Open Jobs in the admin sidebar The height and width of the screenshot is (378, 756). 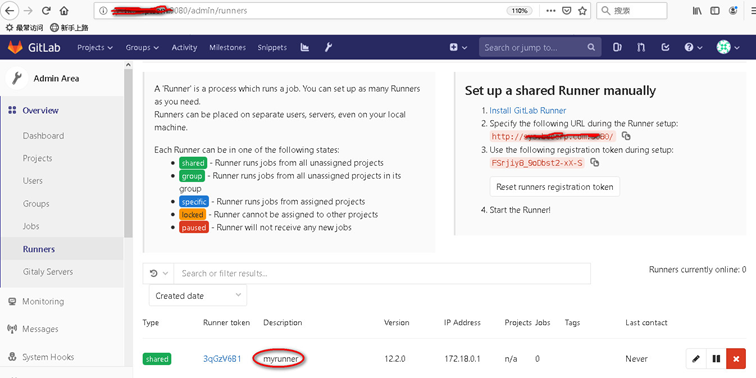click(x=31, y=226)
